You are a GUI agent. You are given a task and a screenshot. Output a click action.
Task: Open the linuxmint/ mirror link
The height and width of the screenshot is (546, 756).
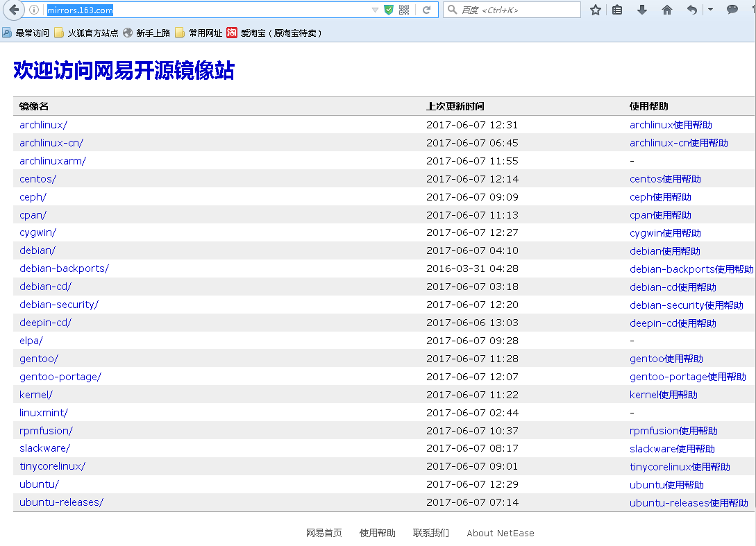pyautogui.click(x=44, y=413)
